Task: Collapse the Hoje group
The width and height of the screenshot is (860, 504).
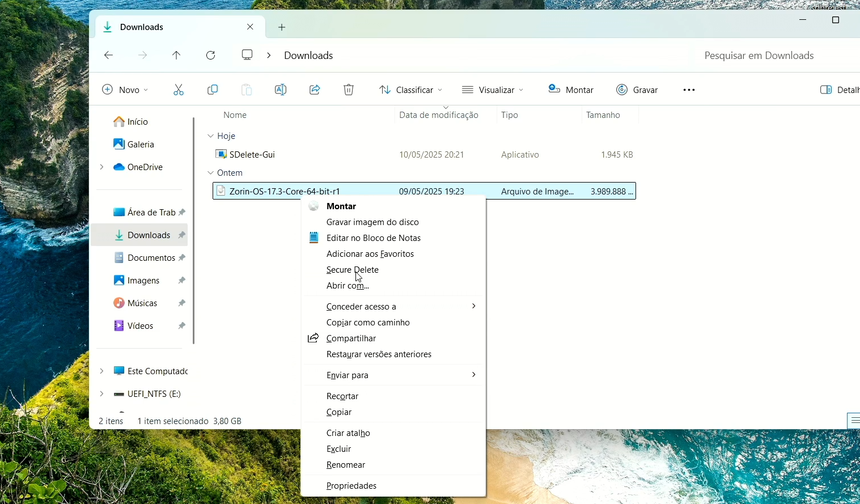Action: point(211,136)
